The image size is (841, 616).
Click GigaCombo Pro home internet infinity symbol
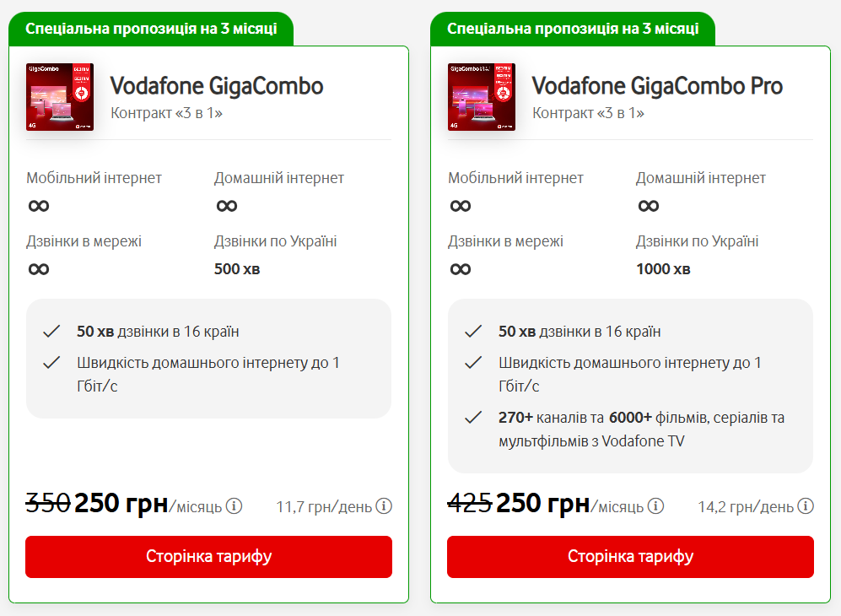pyautogui.click(x=649, y=206)
